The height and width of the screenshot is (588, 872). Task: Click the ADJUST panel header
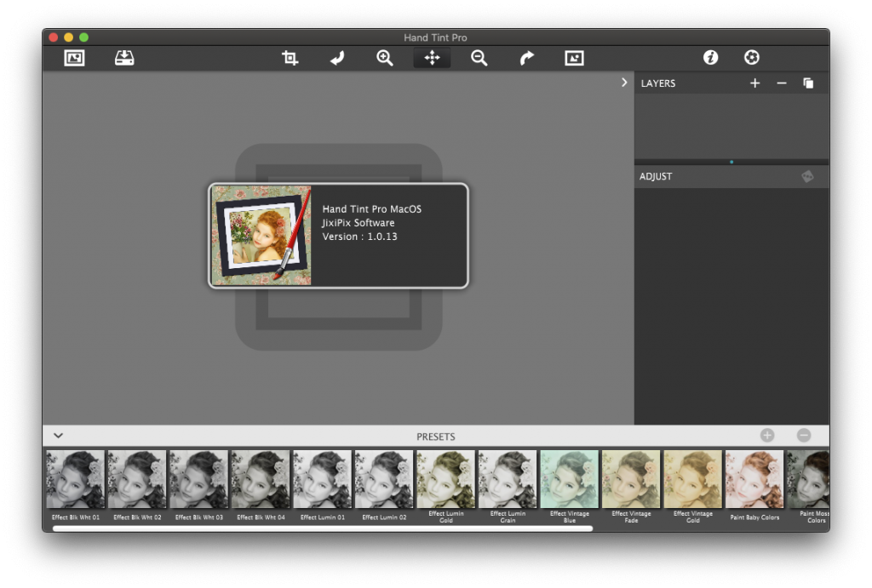[x=731, y=177]
